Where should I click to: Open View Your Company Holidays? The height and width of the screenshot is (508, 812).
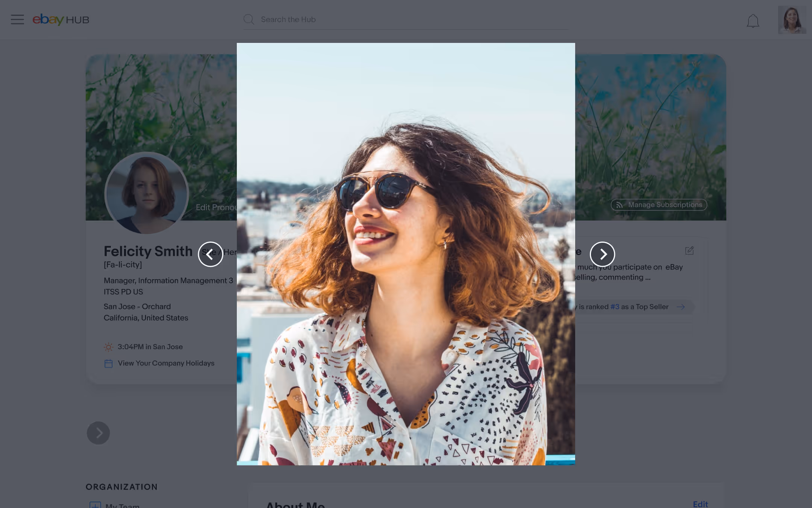tap(166, 363)
